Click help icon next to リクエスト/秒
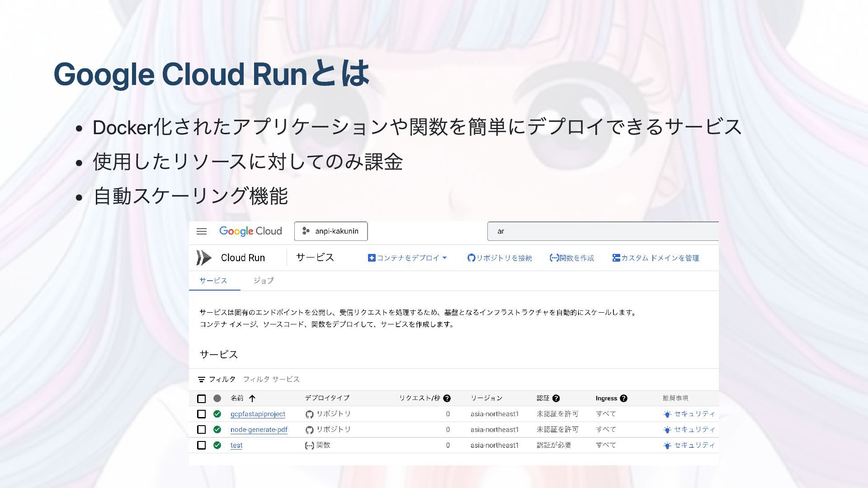This screenshot has width=868, height=488. click(447, 399)
